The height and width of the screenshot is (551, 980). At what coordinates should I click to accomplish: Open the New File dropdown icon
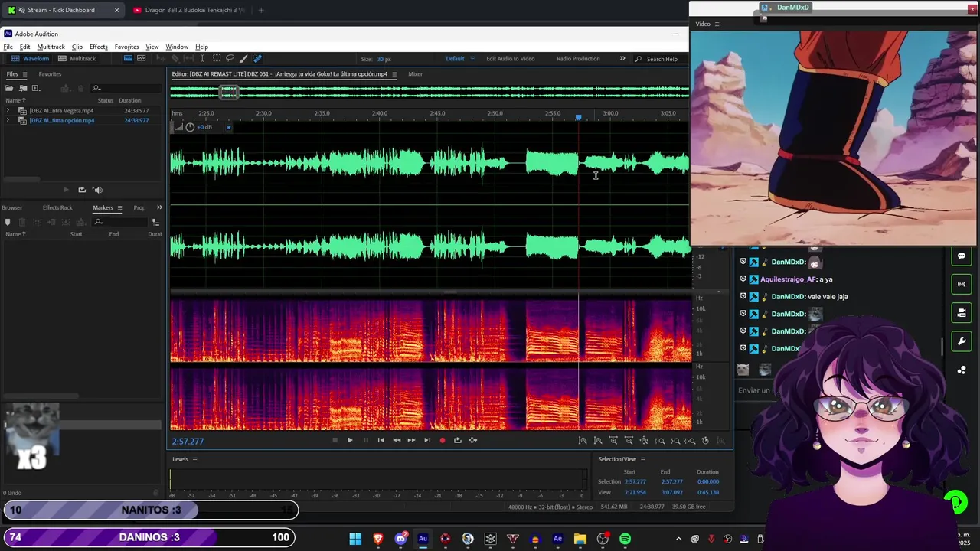[x=38, y=88]
